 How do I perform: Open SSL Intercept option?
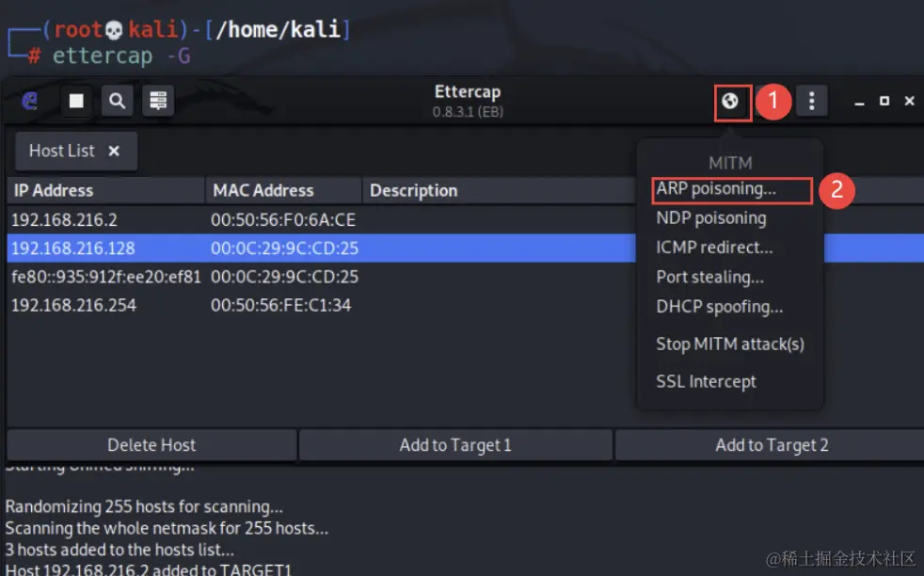(706, 381)
